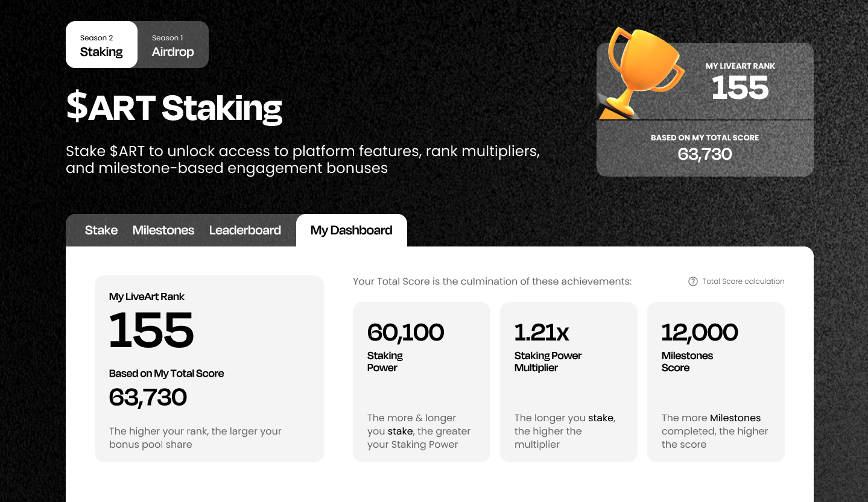Open the Leaderboard tab
Image resolution: width=868 pixels, height=502 pixels.
tap(245, 230)
